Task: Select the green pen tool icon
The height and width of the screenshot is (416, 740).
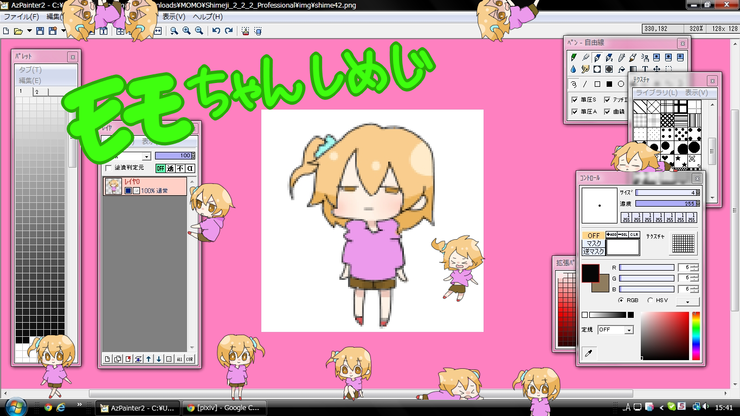Action: (x=573, y=57)
